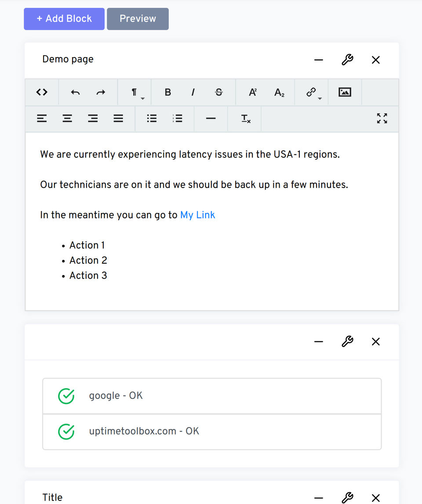Click the uptimetoolbox.com - OK row
Image resolution: width=422 pixels, height=504 pixels.
pos(212,431)
